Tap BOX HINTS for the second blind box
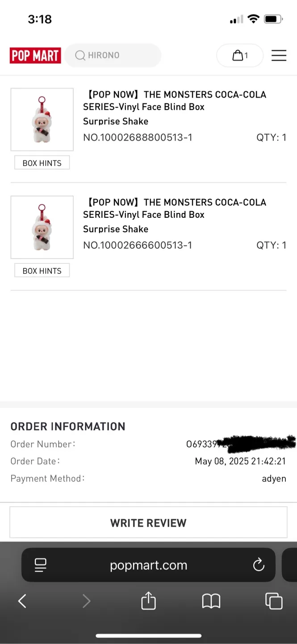 (x=42, y=271)
